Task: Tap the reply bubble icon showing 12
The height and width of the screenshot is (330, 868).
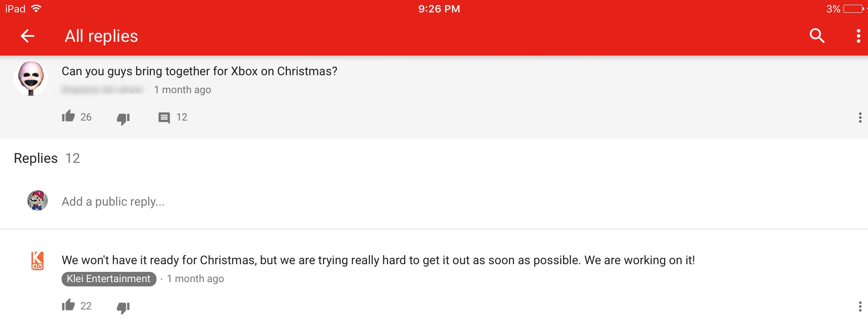Action: tap(164, 118)
